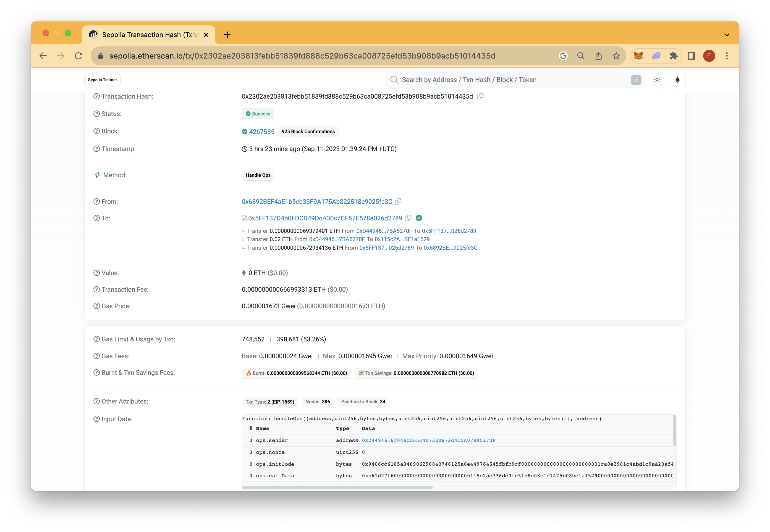Click the Position In Block: 34 badge
The image size is (770, 532).
pyautogui.click(x=363, y=402)
